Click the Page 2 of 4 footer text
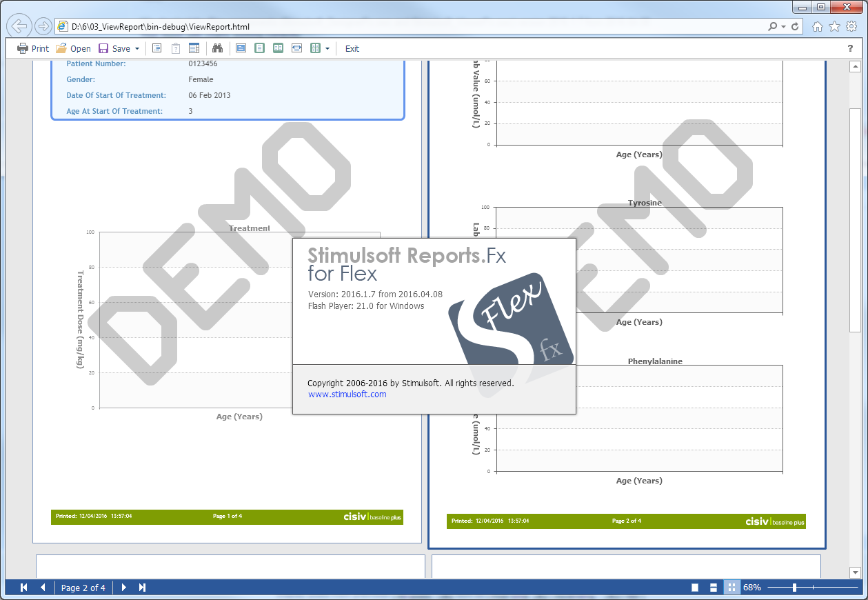This screenshot has height=600, width=868. pos(627,521)
